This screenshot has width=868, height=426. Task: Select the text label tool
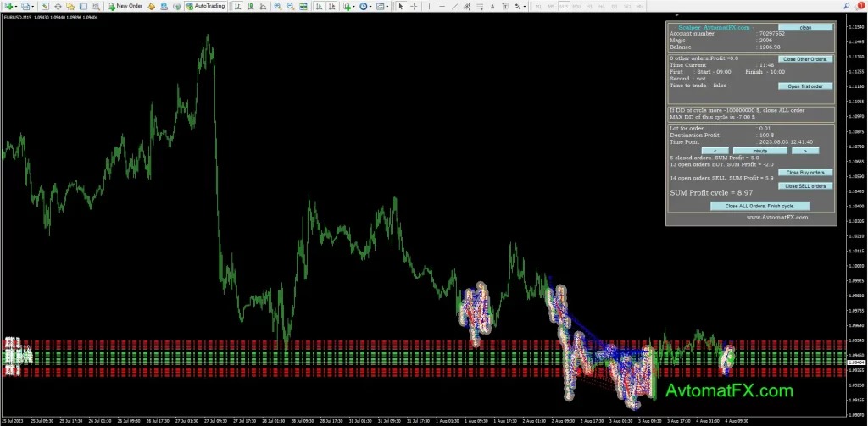tap(505, 6)
